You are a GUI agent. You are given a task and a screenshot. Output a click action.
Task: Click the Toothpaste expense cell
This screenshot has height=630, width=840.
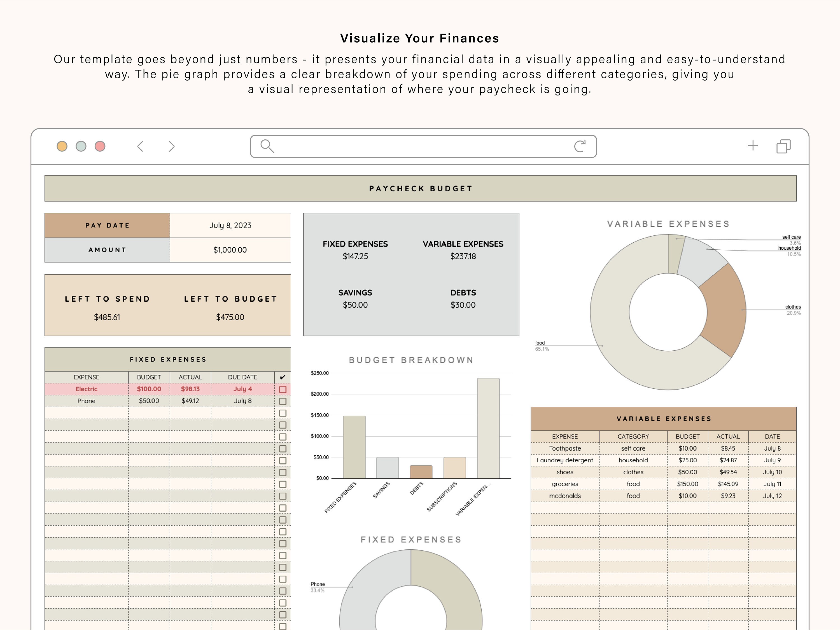tap(565, 449)
